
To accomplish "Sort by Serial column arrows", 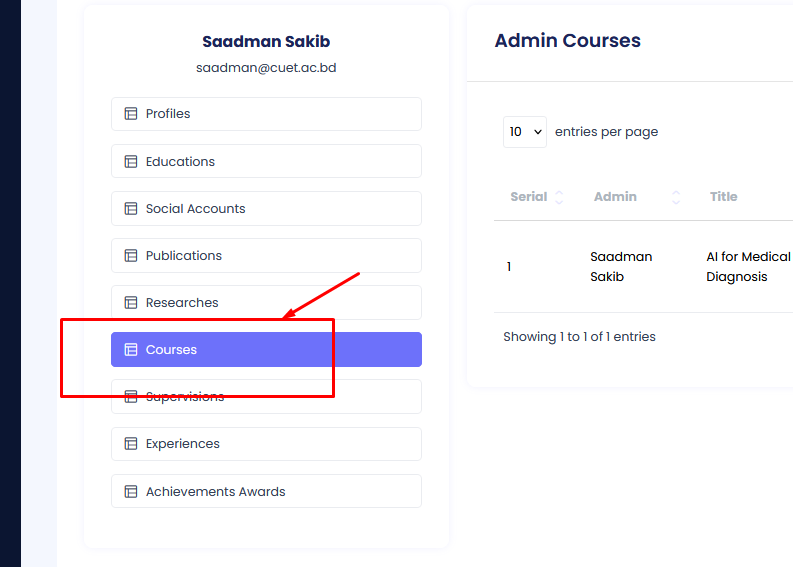I will pos(559,197).
